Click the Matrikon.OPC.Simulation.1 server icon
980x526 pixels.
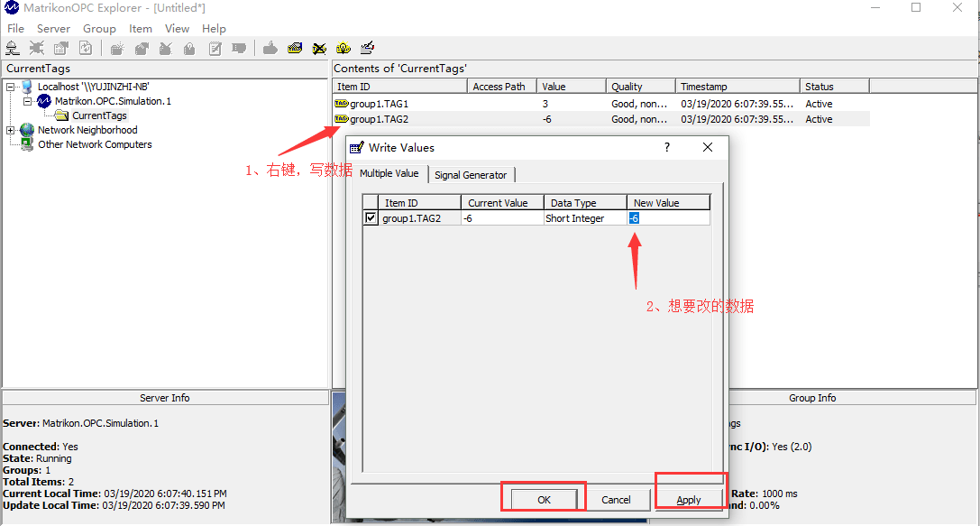point(44,101)
